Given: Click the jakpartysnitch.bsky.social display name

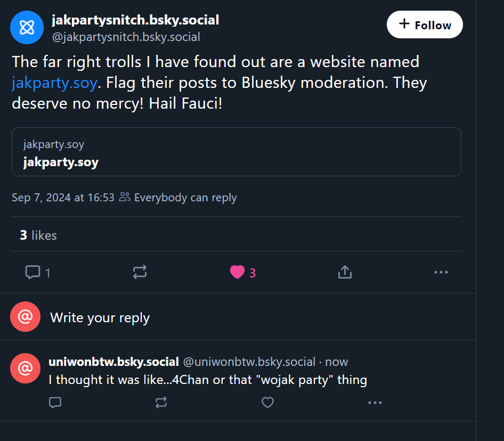Looking at the screenshot, I should (x=135, y=20).
